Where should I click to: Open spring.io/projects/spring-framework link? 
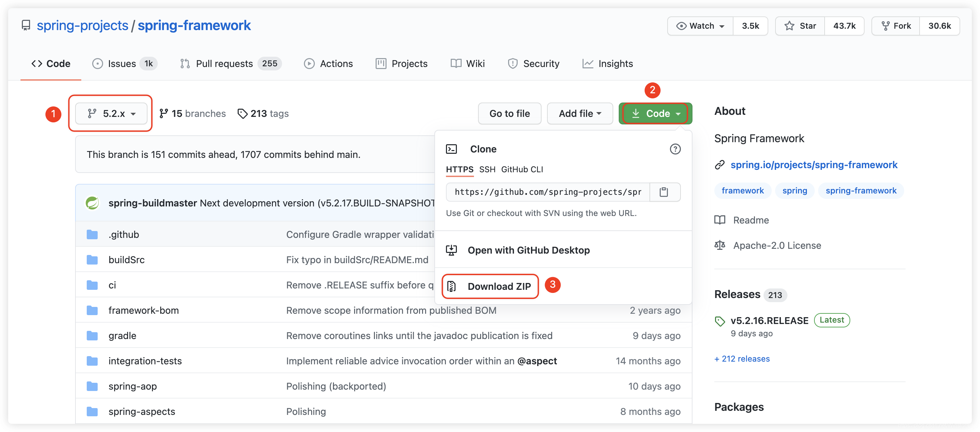[813, 165]
